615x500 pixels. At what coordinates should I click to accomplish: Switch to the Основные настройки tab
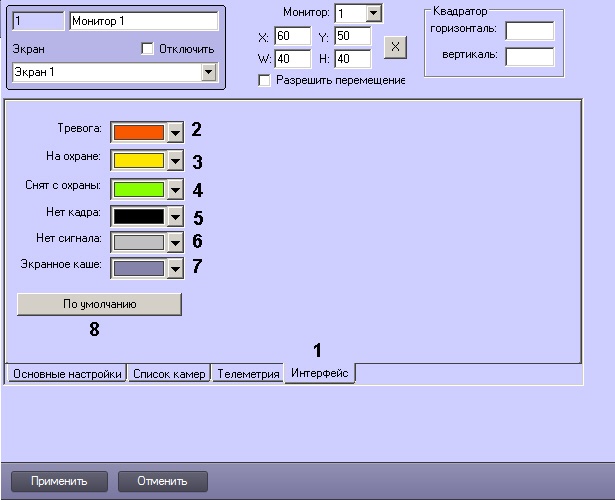(x=66, y=374)
